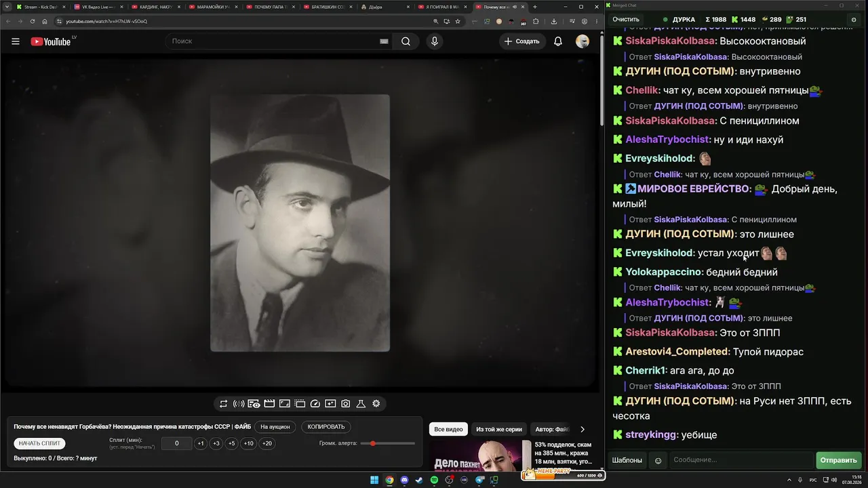Open YouTube notifications bell
Screen dimensions: 868x488
click(x=558, y=41)
